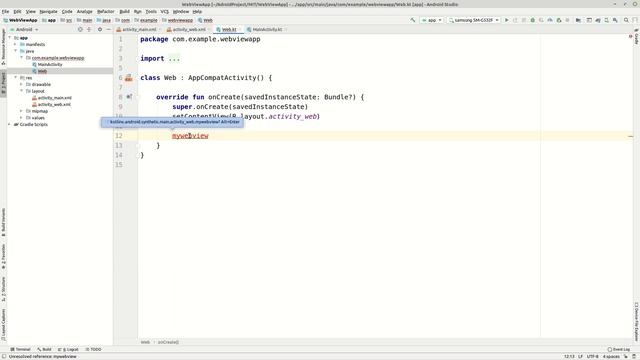
Task: Open the Edit menu
Action: (17, 11)
